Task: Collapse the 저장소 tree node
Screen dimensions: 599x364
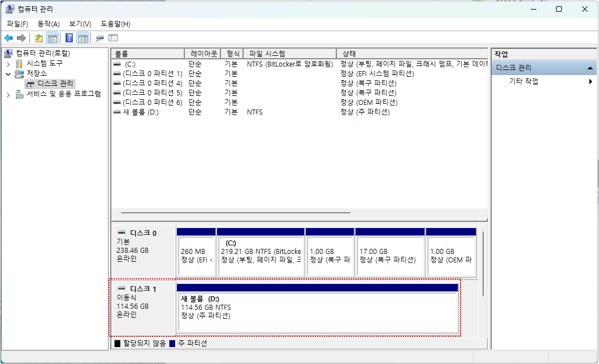Action: [8, 73]
